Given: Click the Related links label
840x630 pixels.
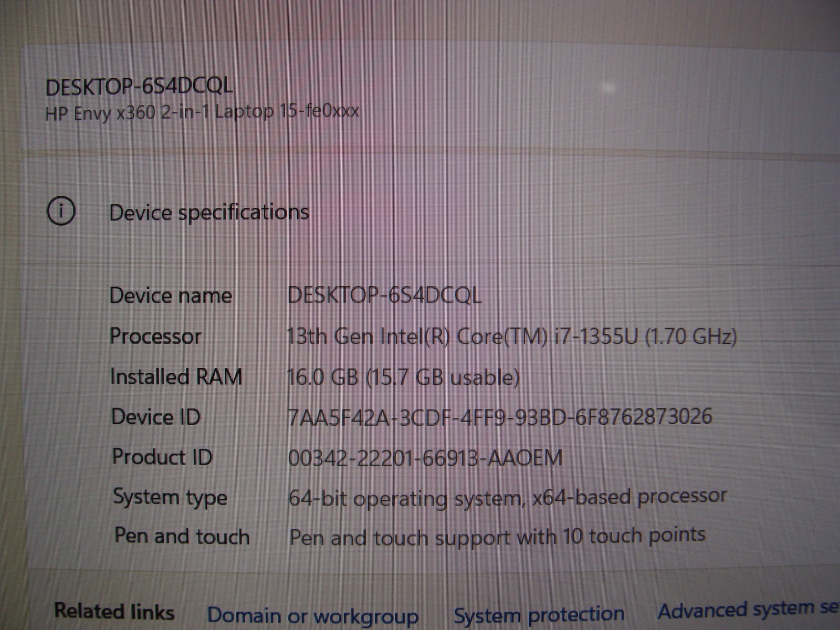Looking at the screenshot, I should click(114, 612).
